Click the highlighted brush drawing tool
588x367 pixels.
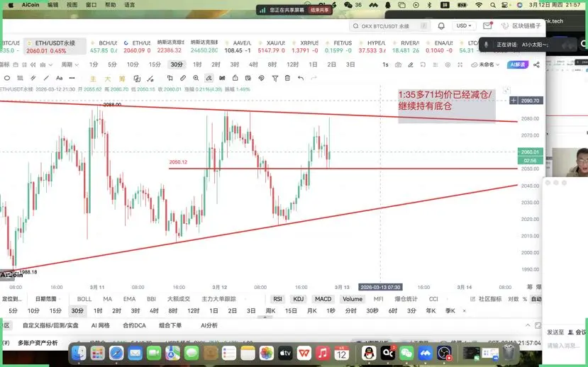click(209, 78)
